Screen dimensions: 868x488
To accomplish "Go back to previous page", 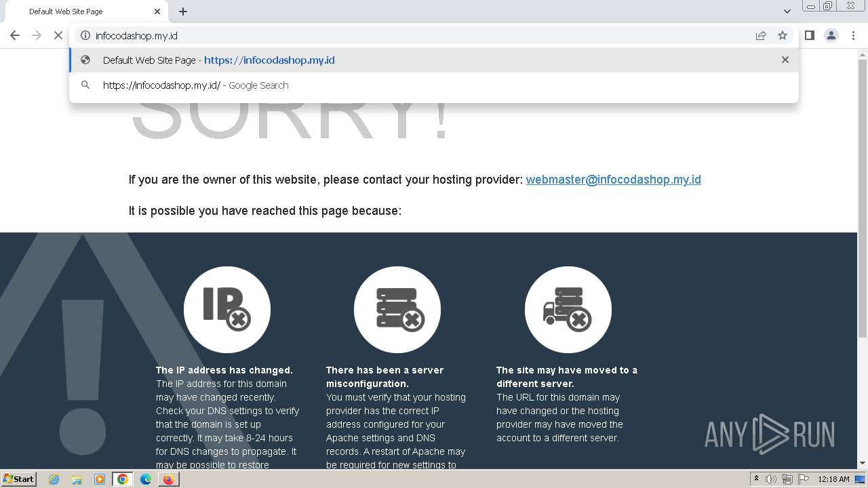I will coord(15,35).
